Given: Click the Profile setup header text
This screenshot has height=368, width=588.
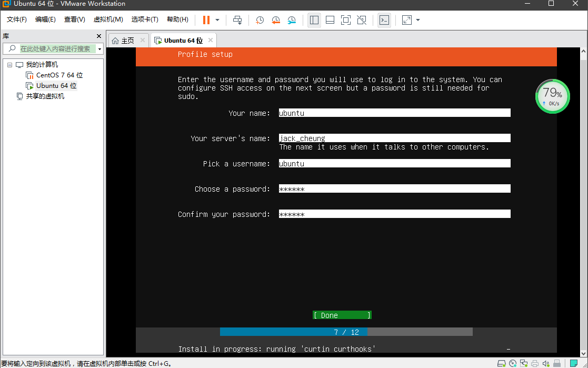Looking at the screenshot, I should point(205,54).
